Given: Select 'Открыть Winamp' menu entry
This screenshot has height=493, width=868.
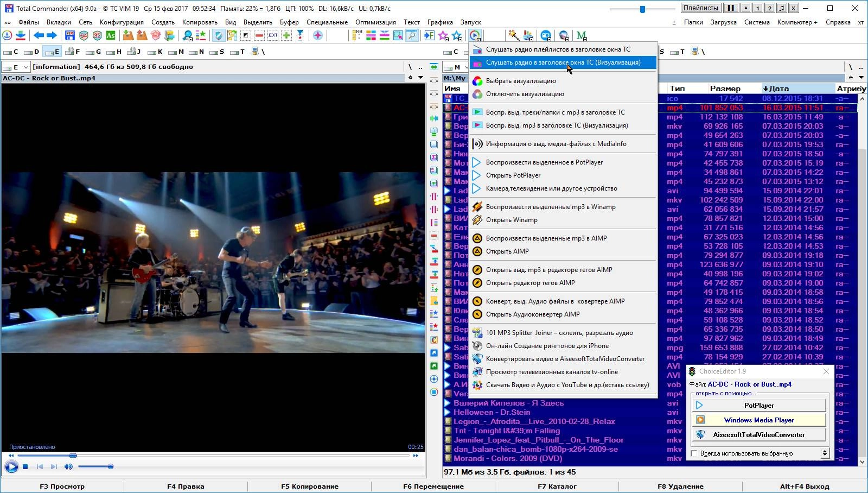Looking at the screenshot, I should pyautogui.click(x=563, y=220).
